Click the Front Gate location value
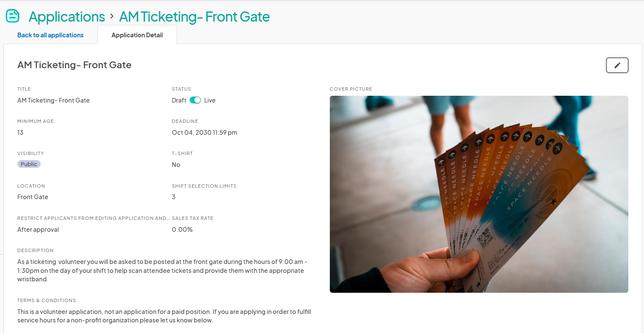The width and height of the screenshot is (644, 333). point(33,197)
